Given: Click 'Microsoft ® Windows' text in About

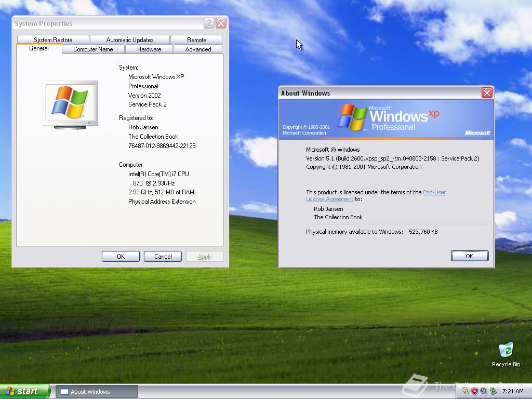Looking at the screenshot, I should pos(333,150).
